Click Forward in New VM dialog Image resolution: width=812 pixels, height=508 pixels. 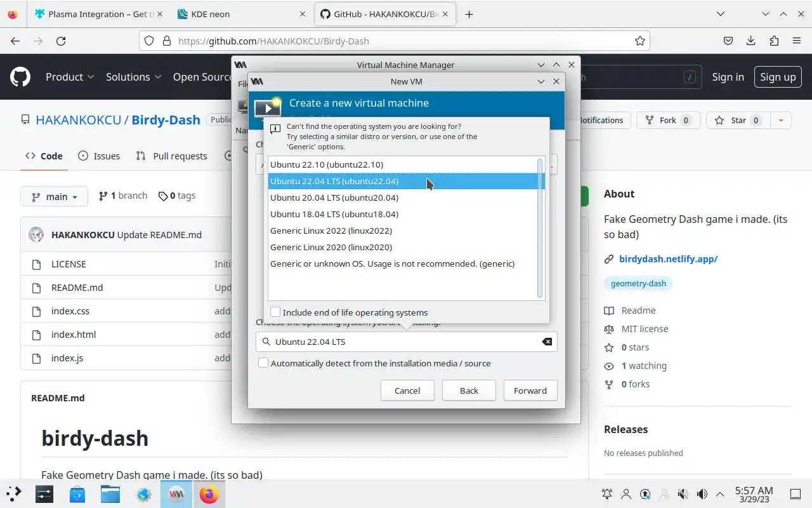pos(530,391)
